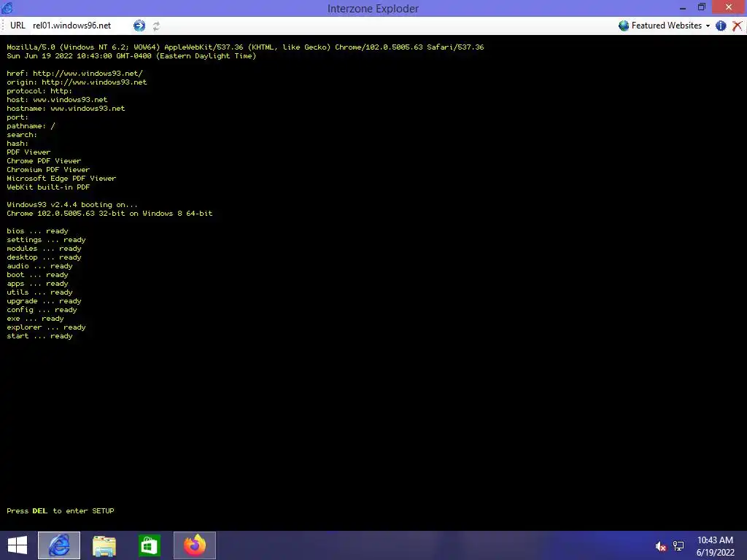Viewport: 747px width, 560px height.
Task: Click the globe icon beside Featured Websites
Action: tap(624, 26)
